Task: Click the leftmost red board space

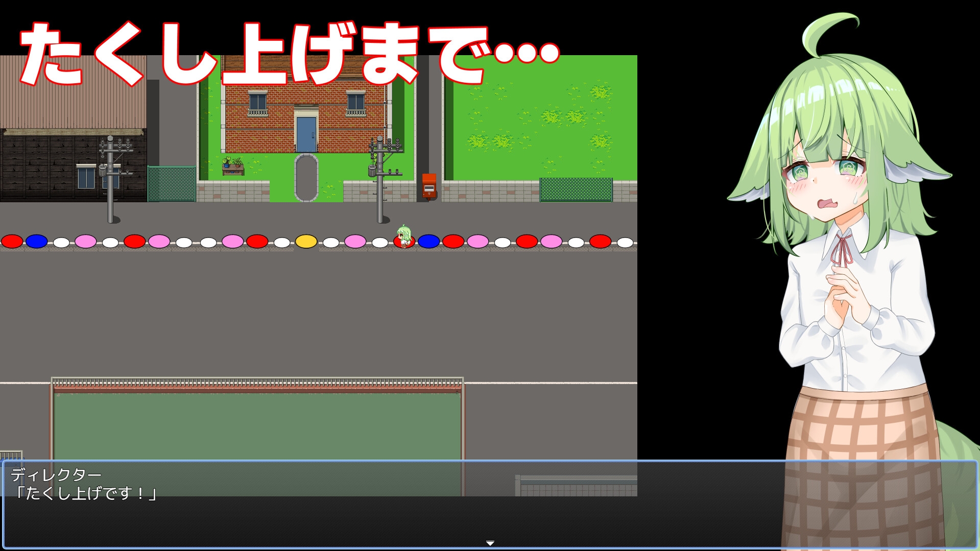Action: (x=12, y=241)
